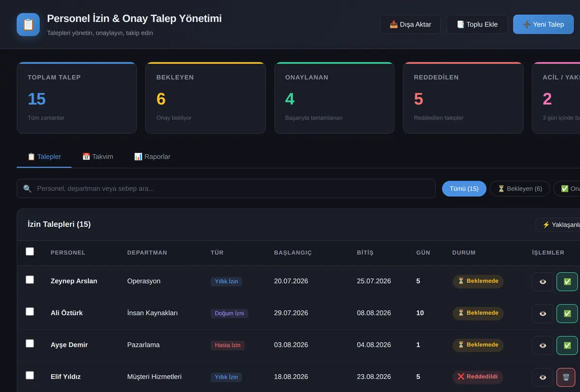Open the Toplu Ekle dialog
The image size is (580, 392).
[x=477, y=24]
